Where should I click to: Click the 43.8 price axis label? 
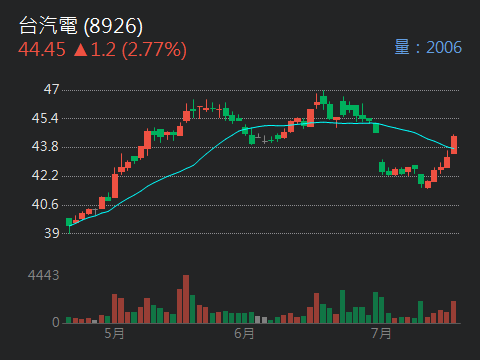45,146
